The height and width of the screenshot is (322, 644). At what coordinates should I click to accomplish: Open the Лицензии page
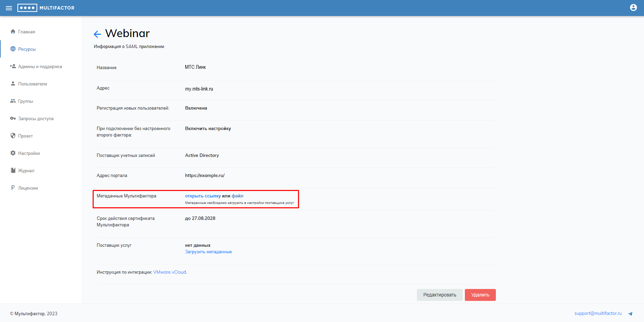coord(28,188)
